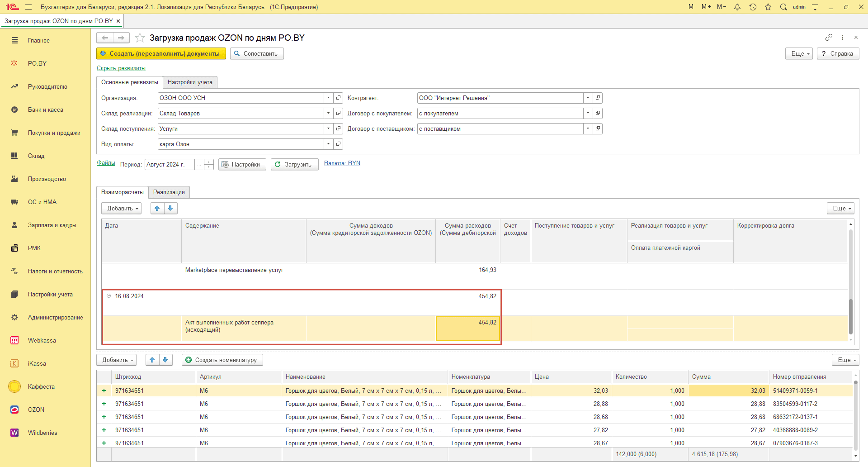Click the Скрыть реквизиты link

(121, 68)
